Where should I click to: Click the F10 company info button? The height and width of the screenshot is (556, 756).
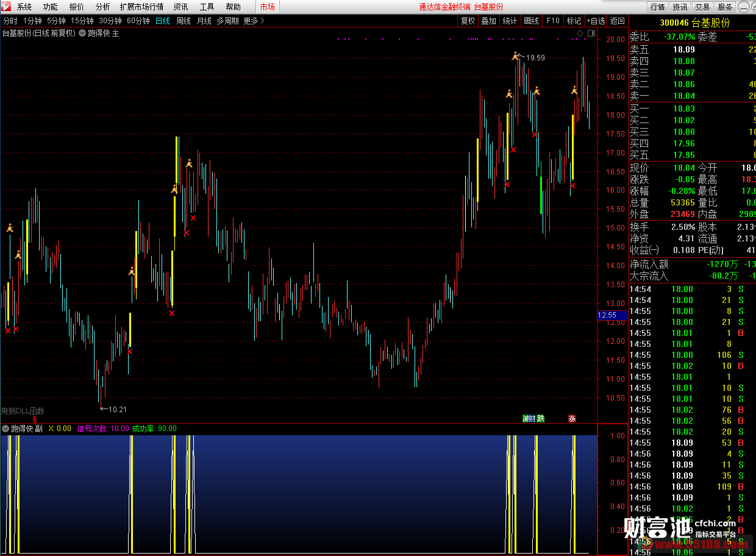[553, 21]
